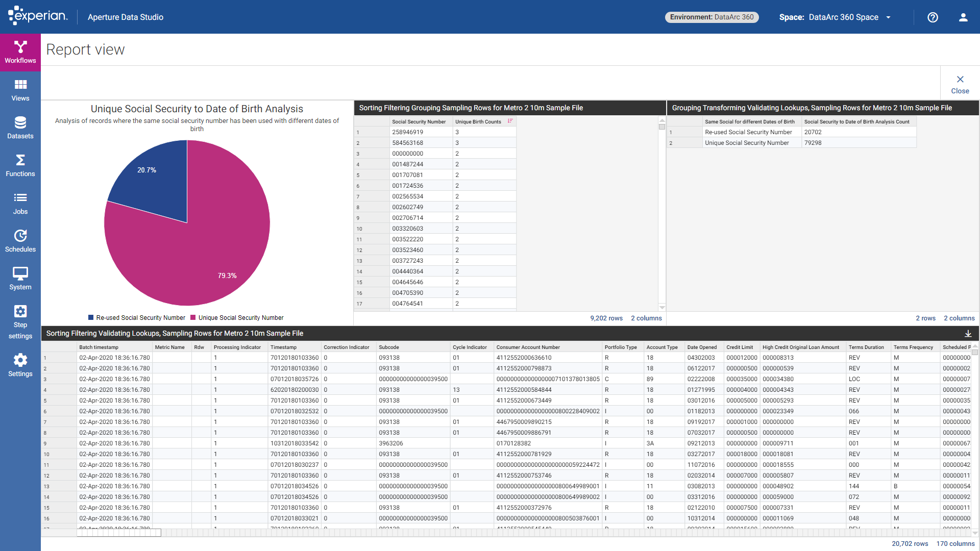The height and width of the screenshot is (551, 980).
Task: Click the Experian logo
Action: tap(38, 16)
